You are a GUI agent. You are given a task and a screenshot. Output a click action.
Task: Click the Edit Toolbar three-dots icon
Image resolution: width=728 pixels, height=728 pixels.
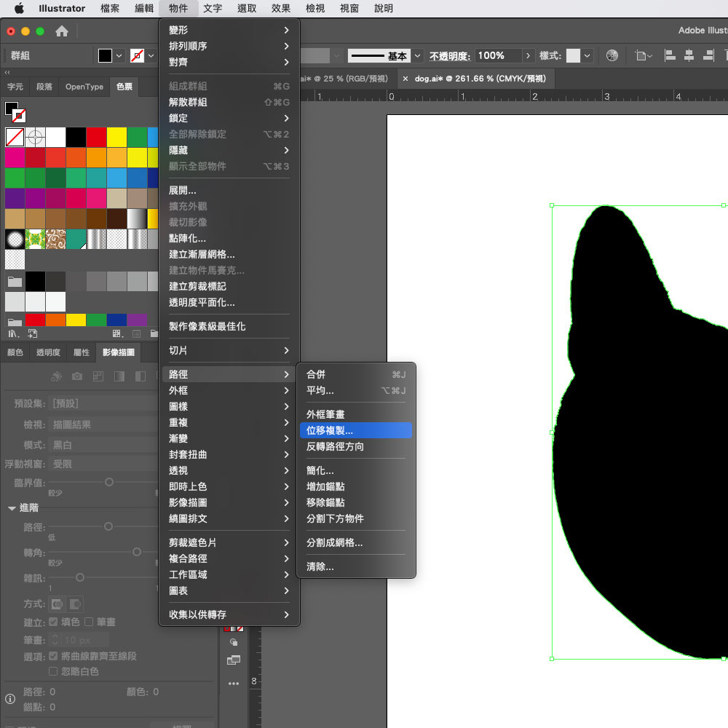point(233,684)
